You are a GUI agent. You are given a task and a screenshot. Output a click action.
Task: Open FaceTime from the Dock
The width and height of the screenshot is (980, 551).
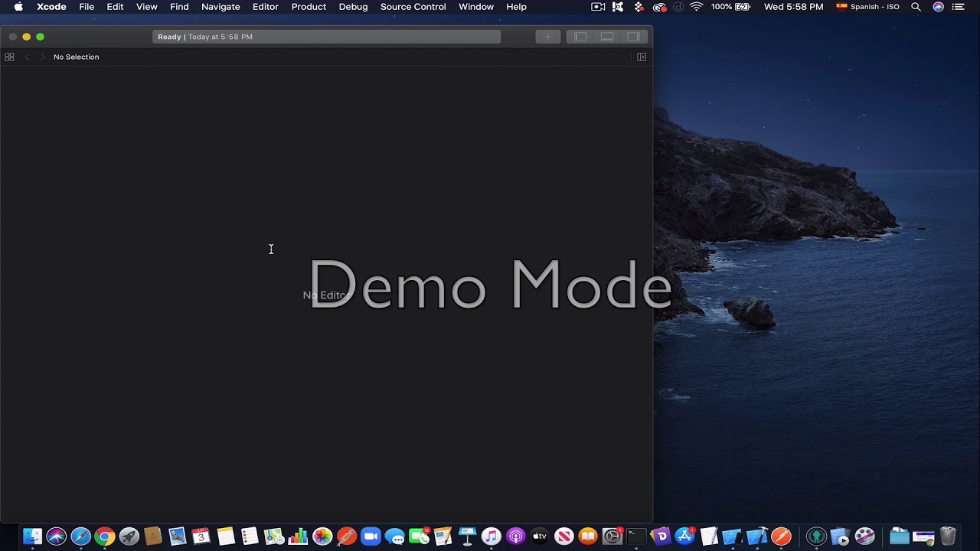tap(419, 536)
